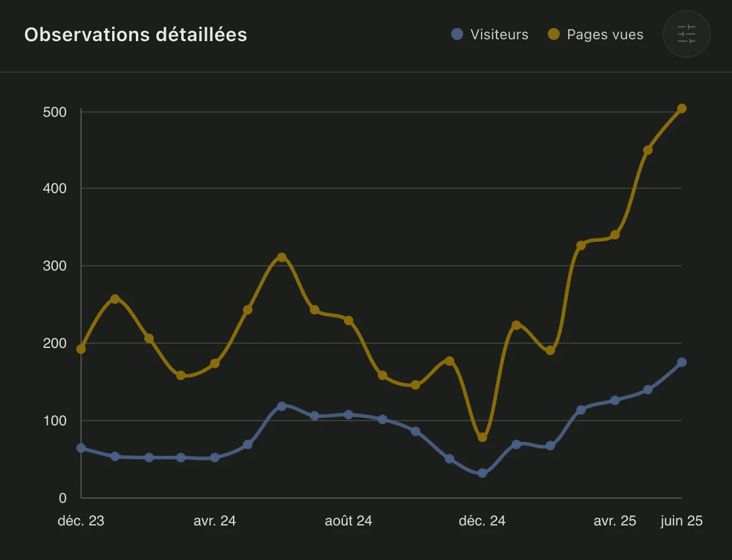Select the Pages vues point at août 24
This screenshot has width=732, height=560.
click(x=349, y=321)
